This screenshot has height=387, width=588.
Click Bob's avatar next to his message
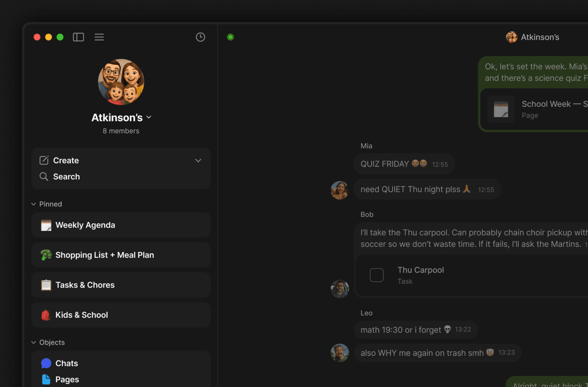click(340, 289)
